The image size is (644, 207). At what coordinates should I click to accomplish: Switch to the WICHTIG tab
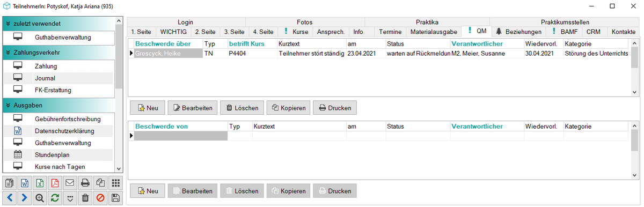coord(173,32)
